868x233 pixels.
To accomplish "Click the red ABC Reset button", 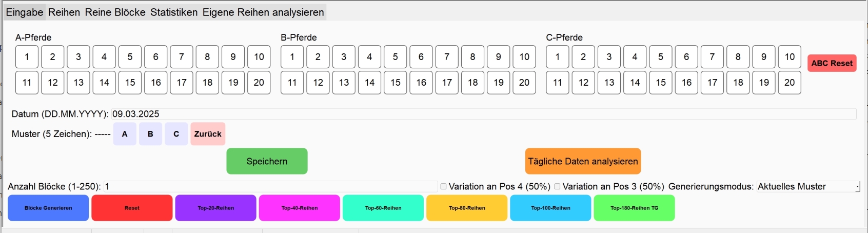I will (x=832, y=63).
